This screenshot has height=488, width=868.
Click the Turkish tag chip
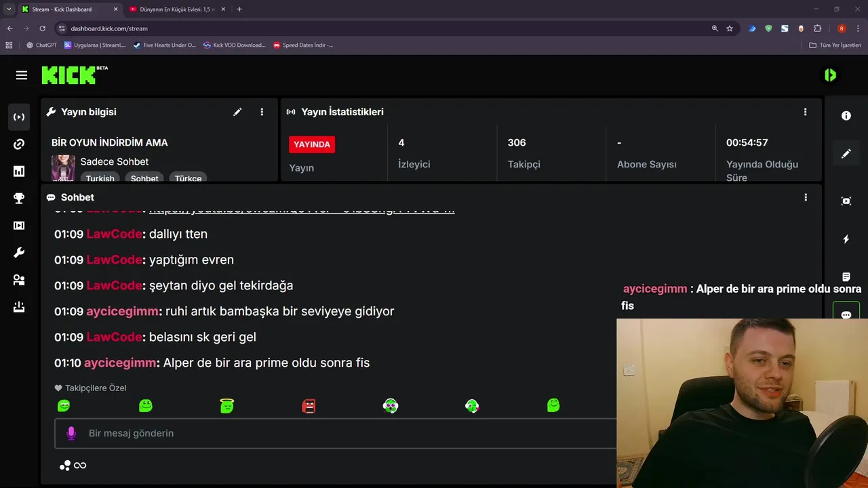(100, 178)
